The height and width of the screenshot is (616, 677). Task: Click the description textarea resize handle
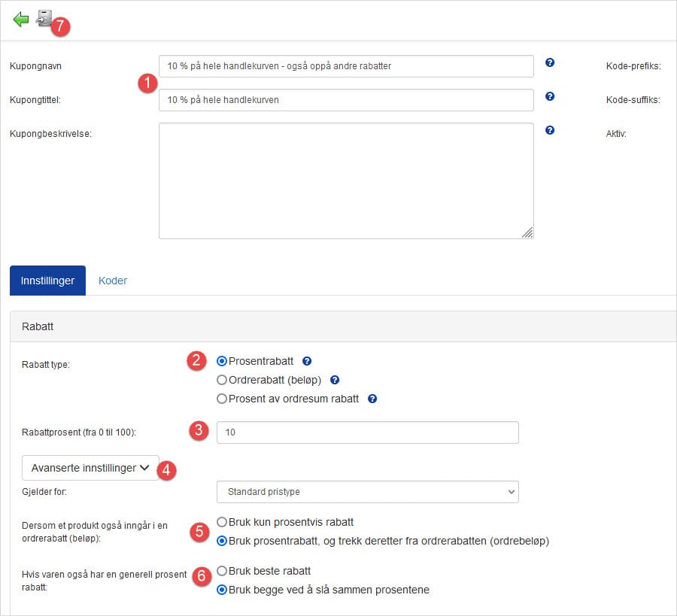tap(528, 233)
